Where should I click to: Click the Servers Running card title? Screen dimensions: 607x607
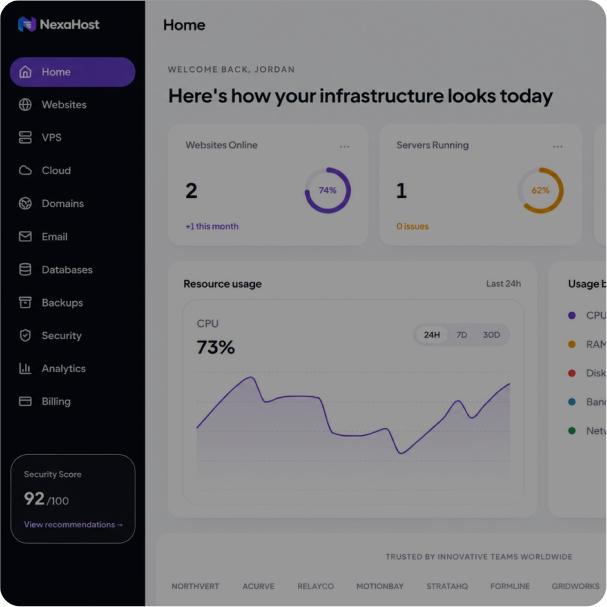point(432,145)
